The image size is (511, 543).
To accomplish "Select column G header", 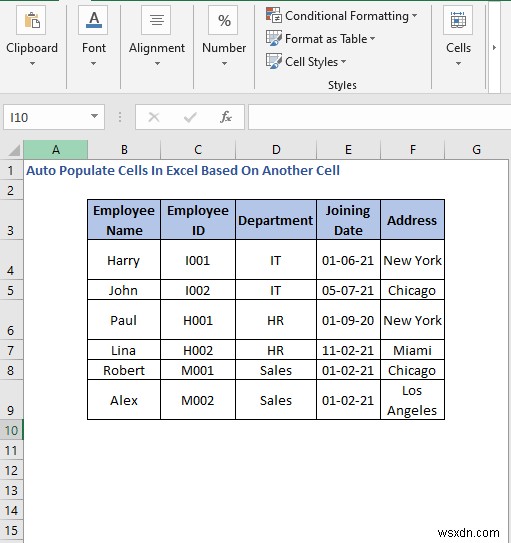I will 477,150.
